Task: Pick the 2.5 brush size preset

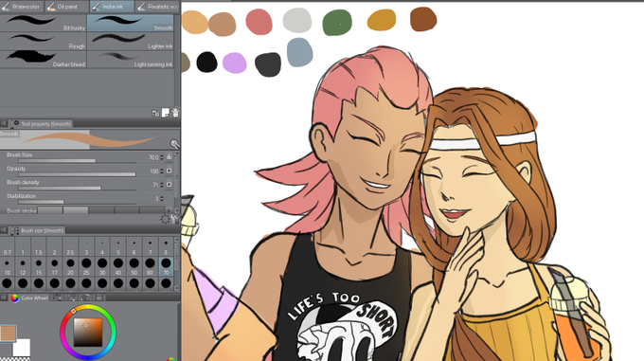Action: click(70, 246)
